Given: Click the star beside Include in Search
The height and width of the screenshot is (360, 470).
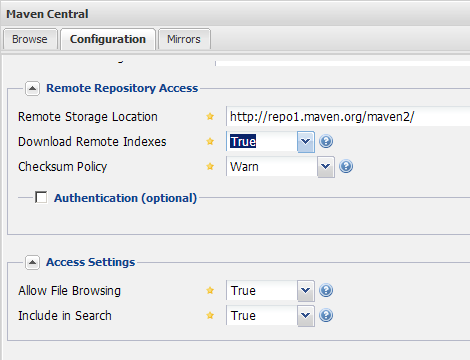Looking at the screenshot, I should 210,315.
